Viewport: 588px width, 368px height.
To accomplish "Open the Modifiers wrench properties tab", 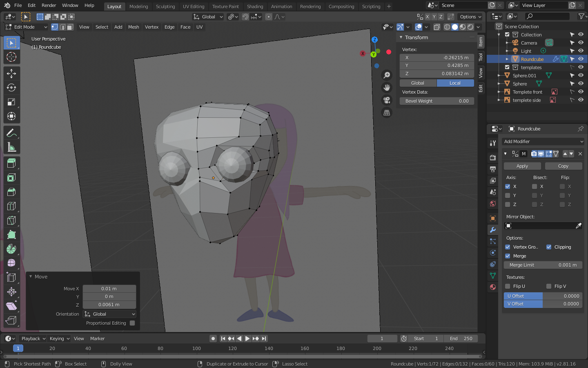I will tap(493, 230).
